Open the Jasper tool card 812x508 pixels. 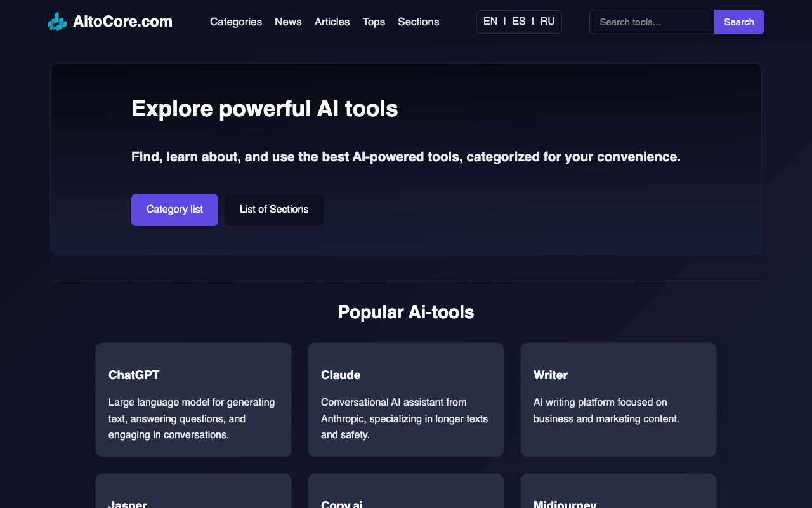click(x=193, y=491)
